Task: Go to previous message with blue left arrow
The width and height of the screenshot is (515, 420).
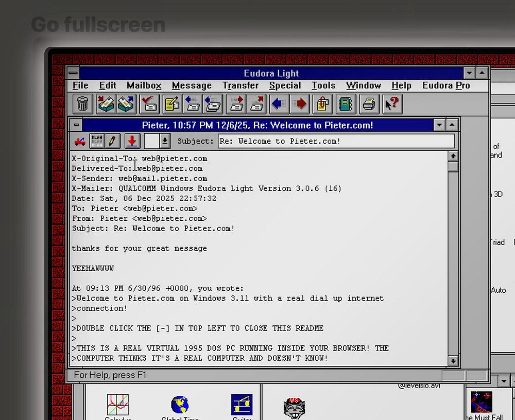Action: tap(279, 104)
